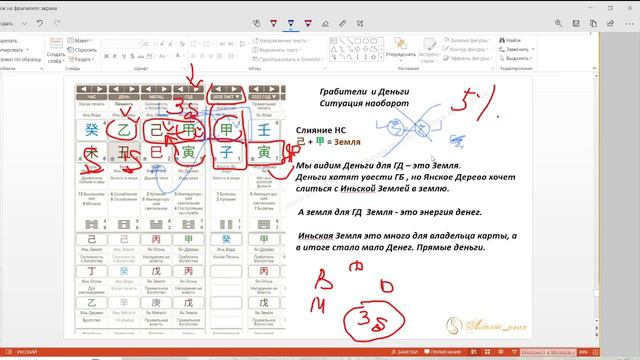Screen dimensions: 640x360
Task: Click the Сбросить reset button
Action: (82, 50)
